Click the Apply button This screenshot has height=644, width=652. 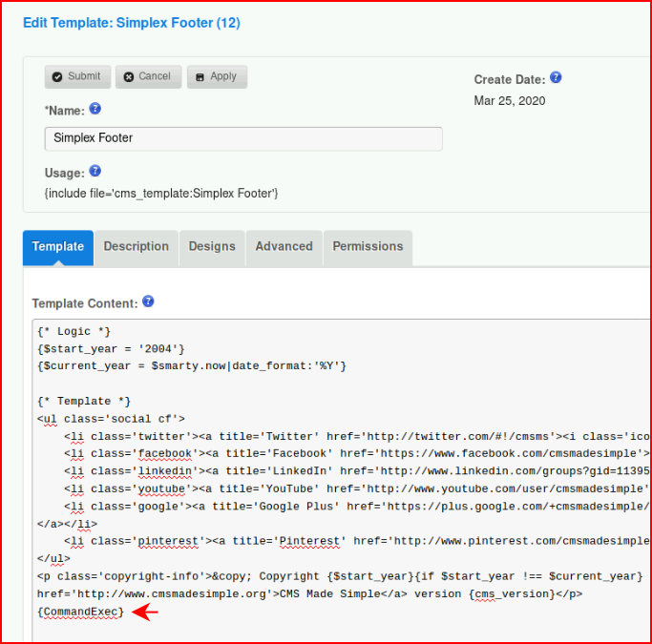coord(217,77)
